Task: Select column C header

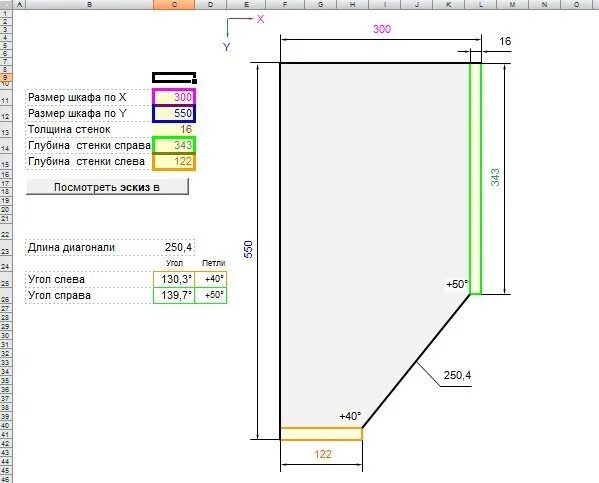Action: coord(174,5)
